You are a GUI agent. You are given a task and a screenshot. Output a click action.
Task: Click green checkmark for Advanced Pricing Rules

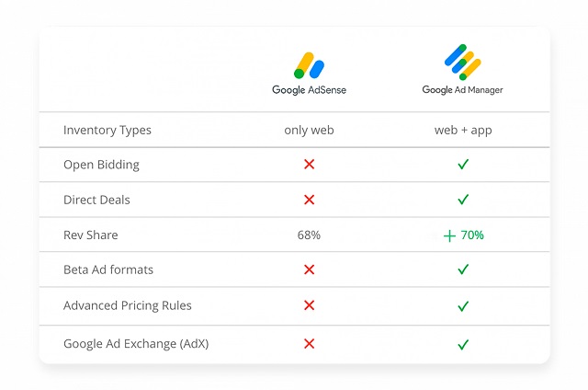(463, 305)
